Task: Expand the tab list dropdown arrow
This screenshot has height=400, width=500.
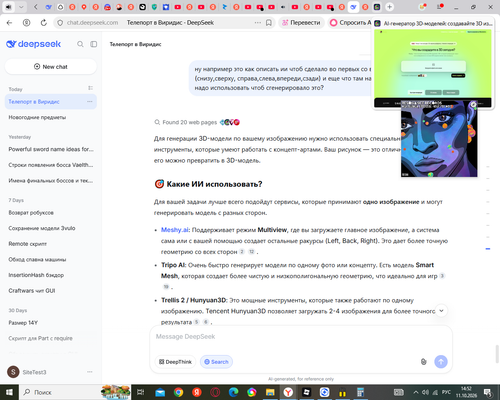Action: pyautogui.click(x=21, y=7)
